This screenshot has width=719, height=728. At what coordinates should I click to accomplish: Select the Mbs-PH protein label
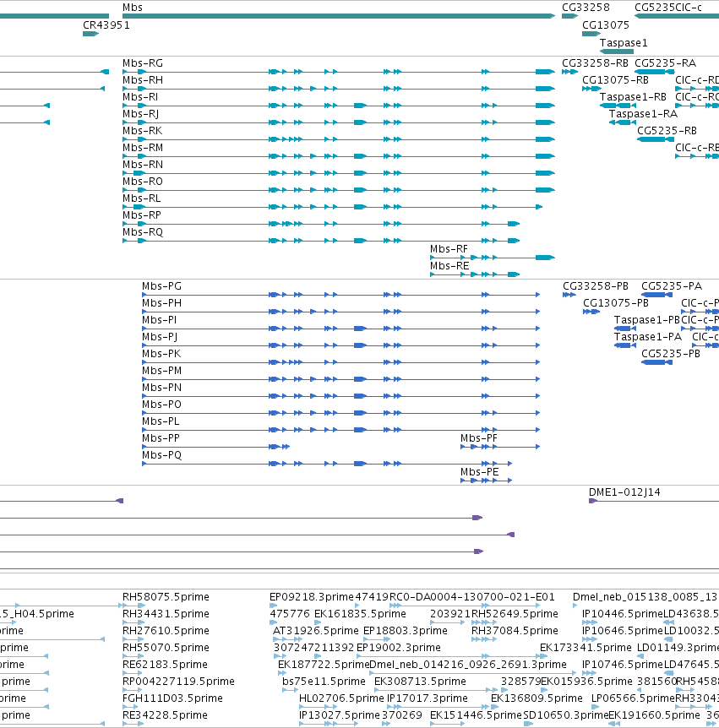pos(161,302)
